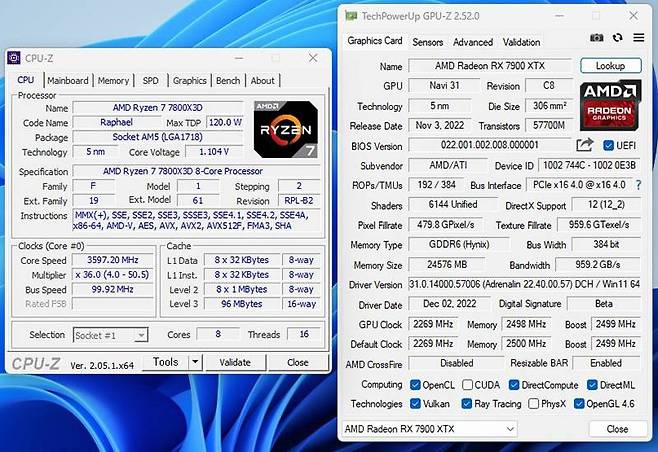This screenshot has width=658, height=452.
Task: Click the Driver Version field
Action: pos(525,284)
